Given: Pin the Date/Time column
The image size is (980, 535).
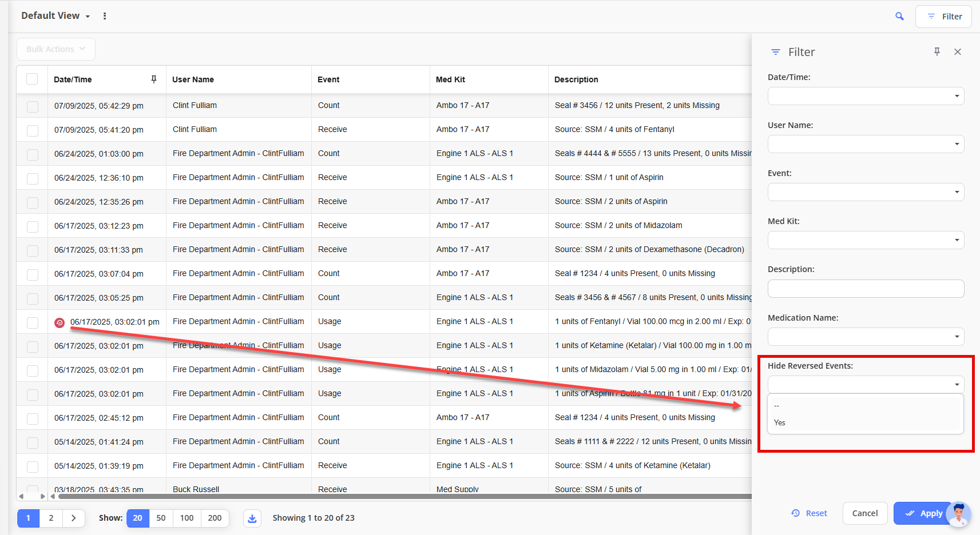Looking at the screenshot, I should tap(154, 79).
